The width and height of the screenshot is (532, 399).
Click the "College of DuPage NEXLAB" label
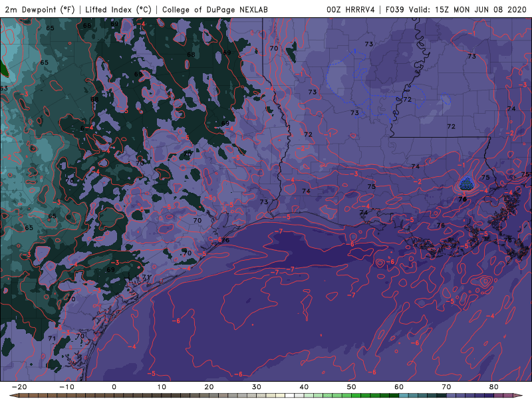(x=215, y=9)
